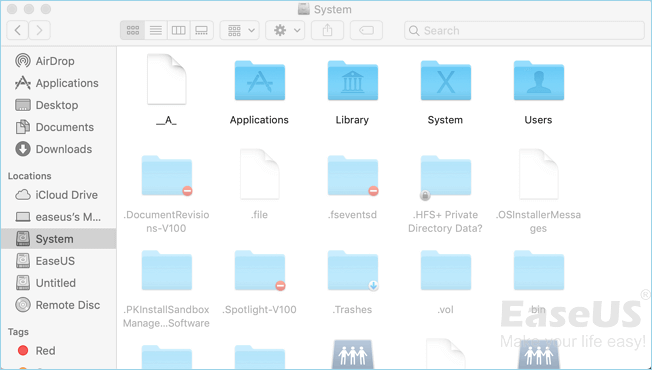Go forward with the right chevron button
Image resolution: width=652 pixels, height=370 pixels.
pos(40,30)
